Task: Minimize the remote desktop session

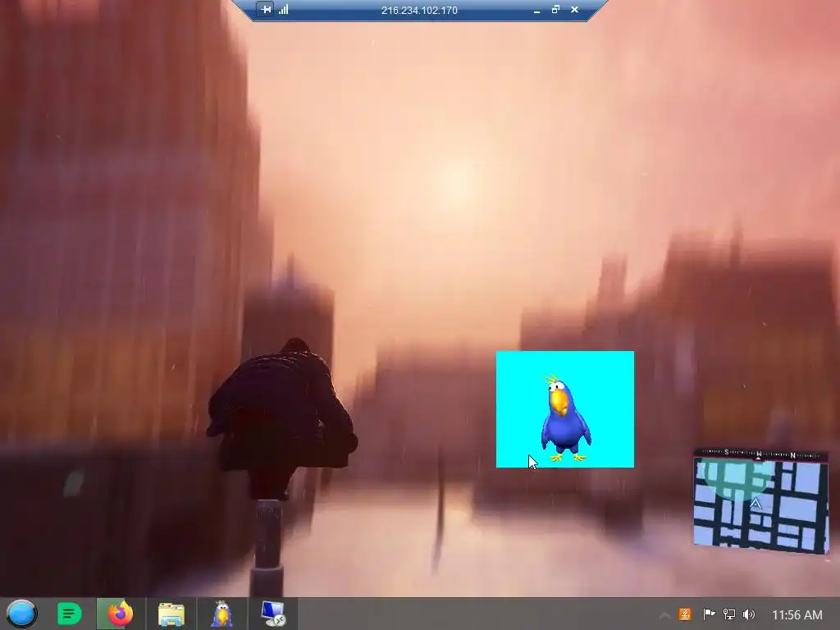Action: (536, 10)
